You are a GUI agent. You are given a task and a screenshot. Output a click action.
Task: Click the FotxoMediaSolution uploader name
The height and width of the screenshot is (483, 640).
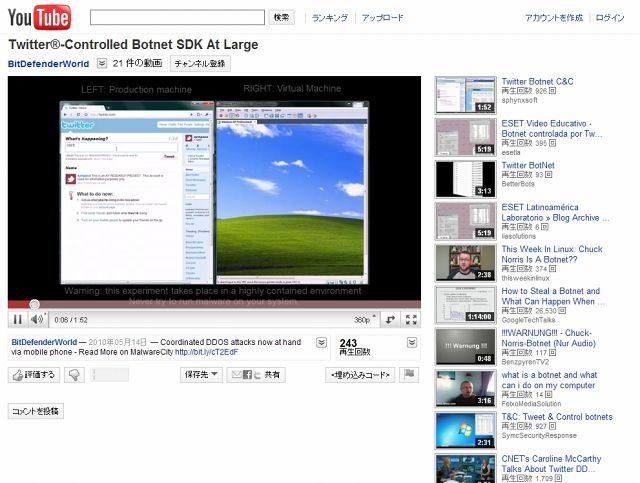tap(531, 404)
